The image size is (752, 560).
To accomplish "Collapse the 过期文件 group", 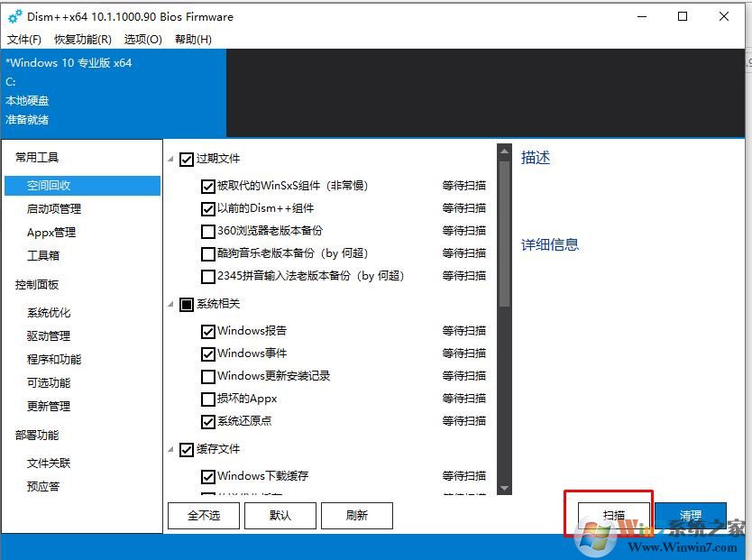I will 170,158.
